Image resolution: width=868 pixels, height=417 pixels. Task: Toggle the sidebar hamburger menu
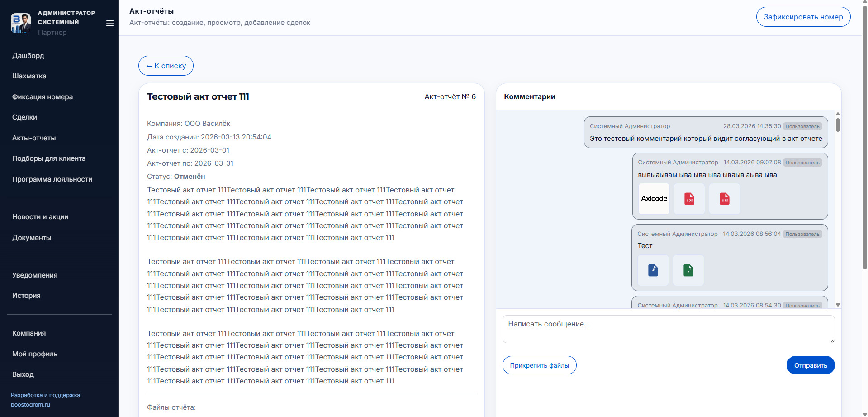(109, 23)
